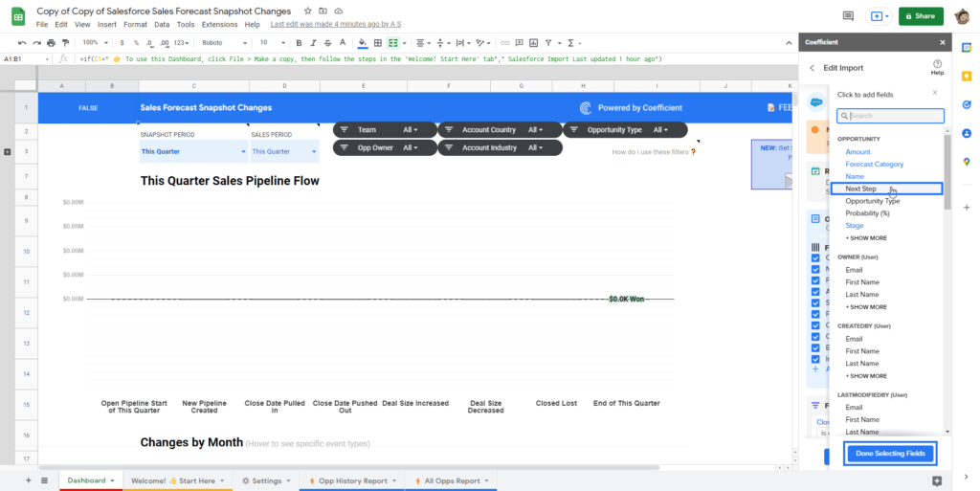Open the text color picker
This screenshot has width=980, height=491.
342,42
